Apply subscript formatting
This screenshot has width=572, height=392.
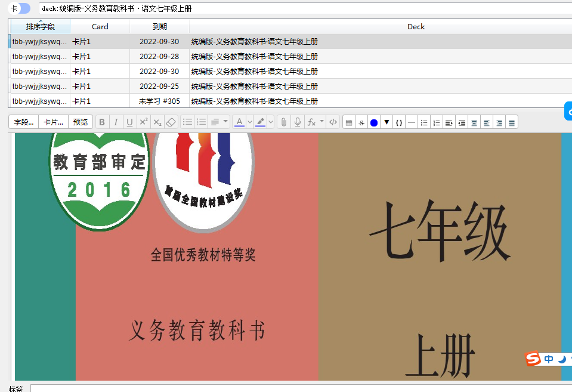click(157, 122)
